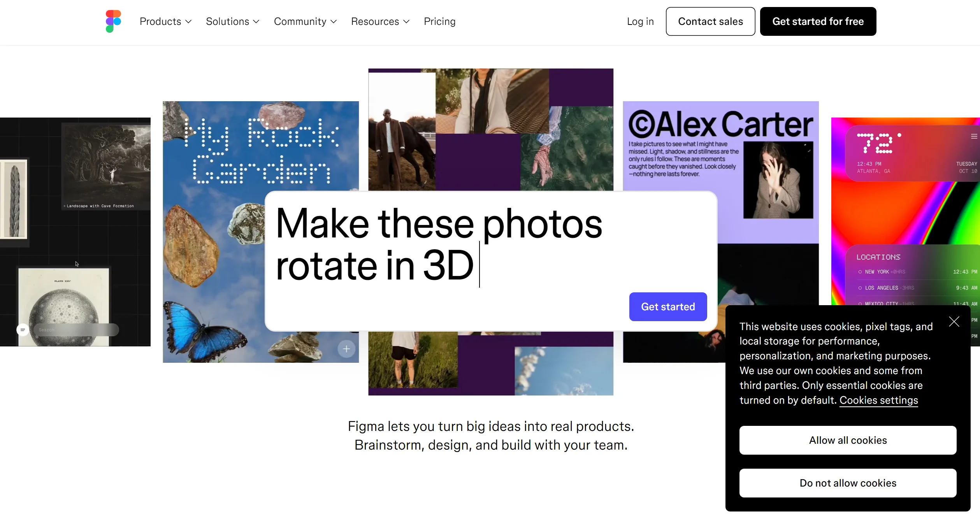Click the hamburger menu icon on the weather widget
The image size is (980, 522).
coord(974,136)
